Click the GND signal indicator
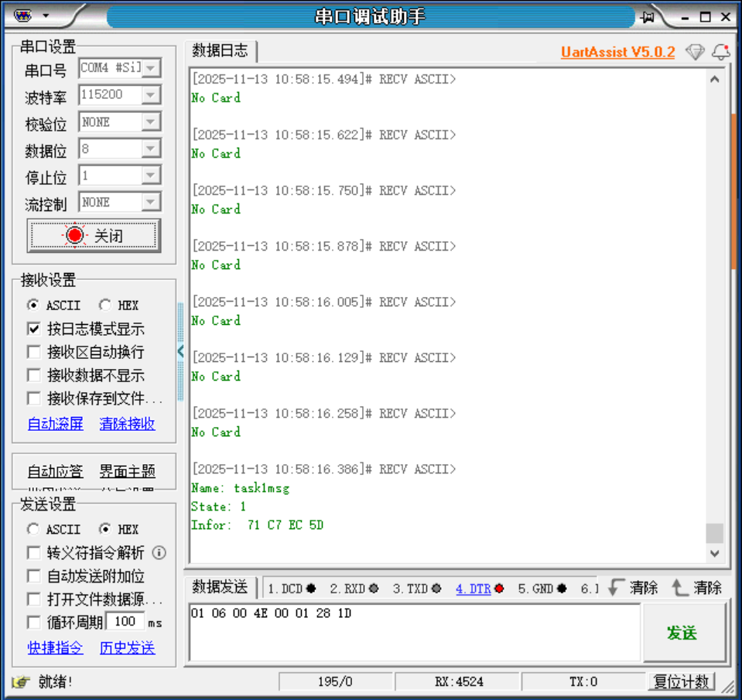The width and height of the screenshot is (742, 700). (x=562, y=589)
